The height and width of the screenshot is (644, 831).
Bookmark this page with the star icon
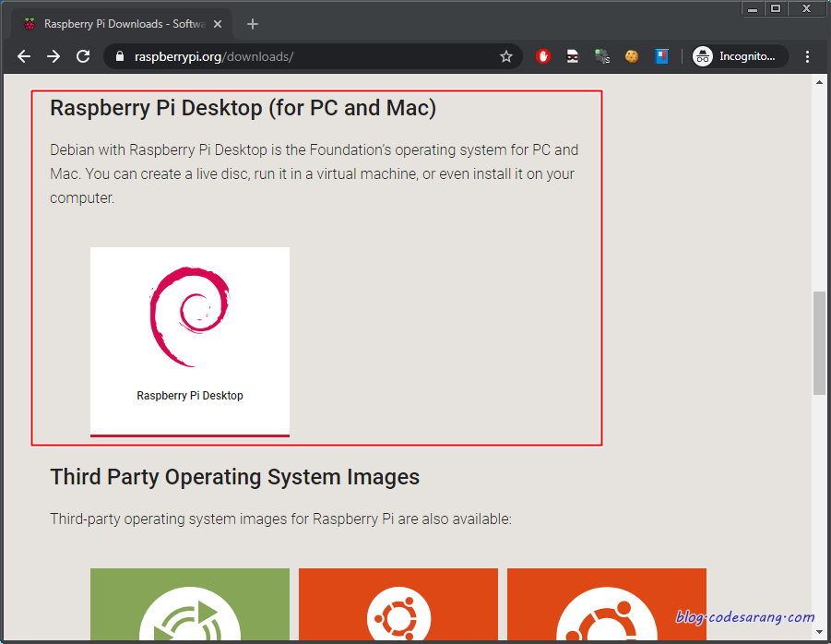pyautogui.click(x=506, y=56)
